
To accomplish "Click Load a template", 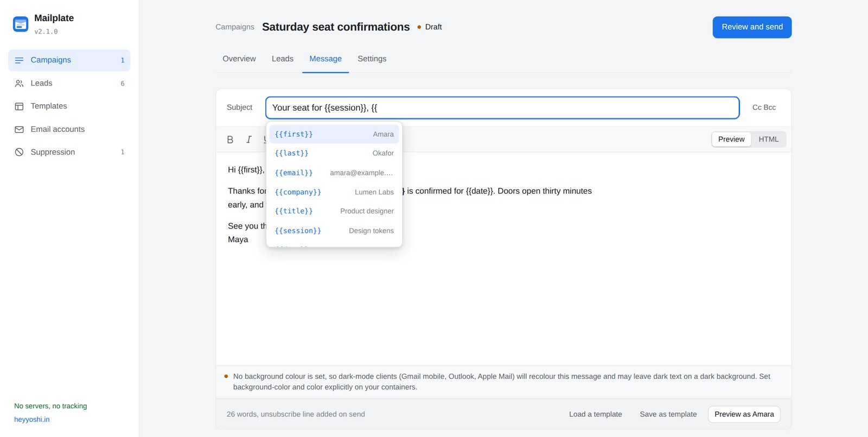I will coord(596,414).
